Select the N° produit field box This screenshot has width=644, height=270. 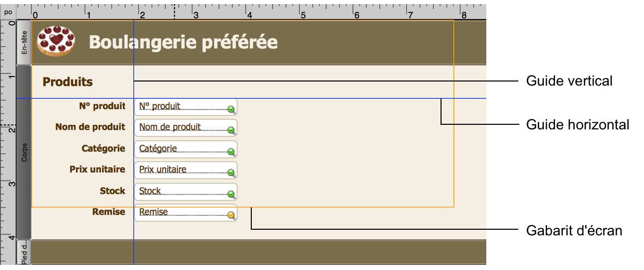[183, 107]
